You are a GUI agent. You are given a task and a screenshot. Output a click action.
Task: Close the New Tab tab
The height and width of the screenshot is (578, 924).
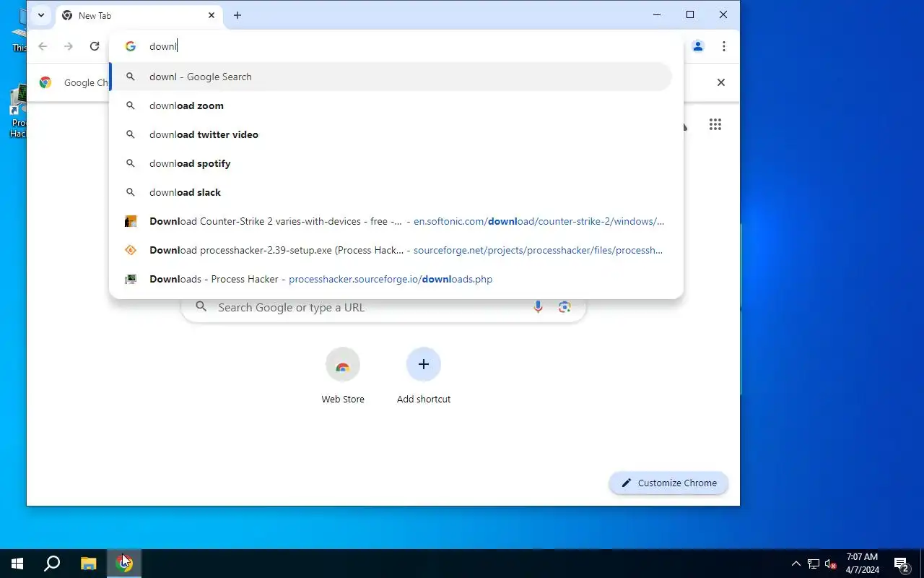(x=212, y=15)
